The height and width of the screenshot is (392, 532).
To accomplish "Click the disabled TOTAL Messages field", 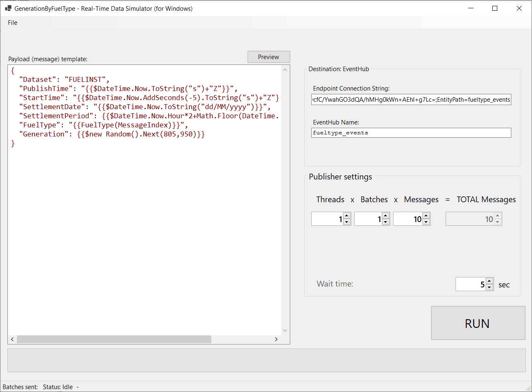I will pyautogui.click(x=474, y=219).
